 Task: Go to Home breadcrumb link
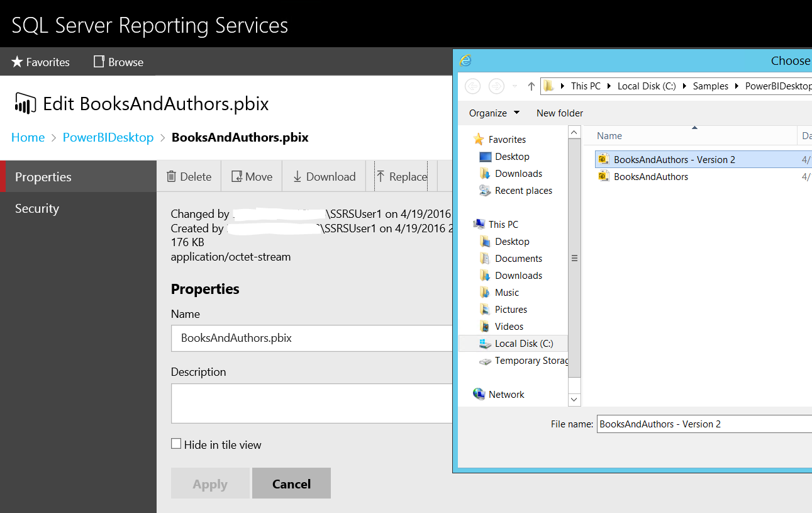pos(28,137)
